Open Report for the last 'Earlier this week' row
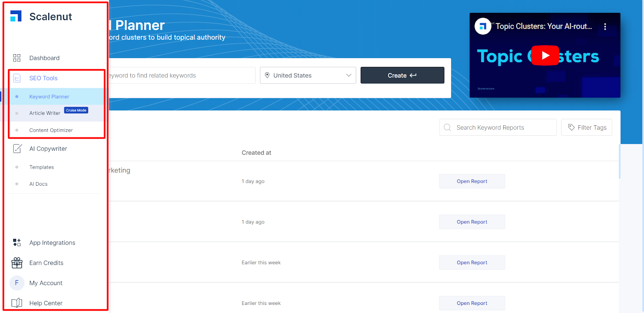 (x=472, y=303)
